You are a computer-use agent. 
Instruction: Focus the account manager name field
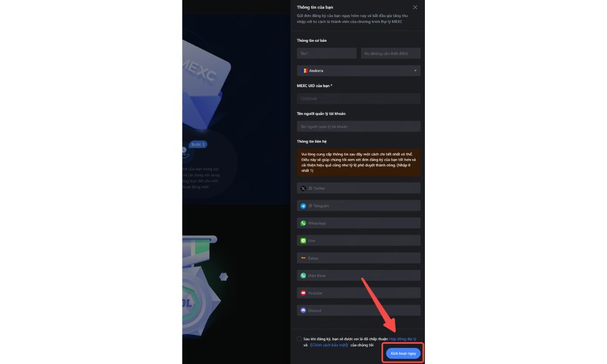tap(359, 127)
